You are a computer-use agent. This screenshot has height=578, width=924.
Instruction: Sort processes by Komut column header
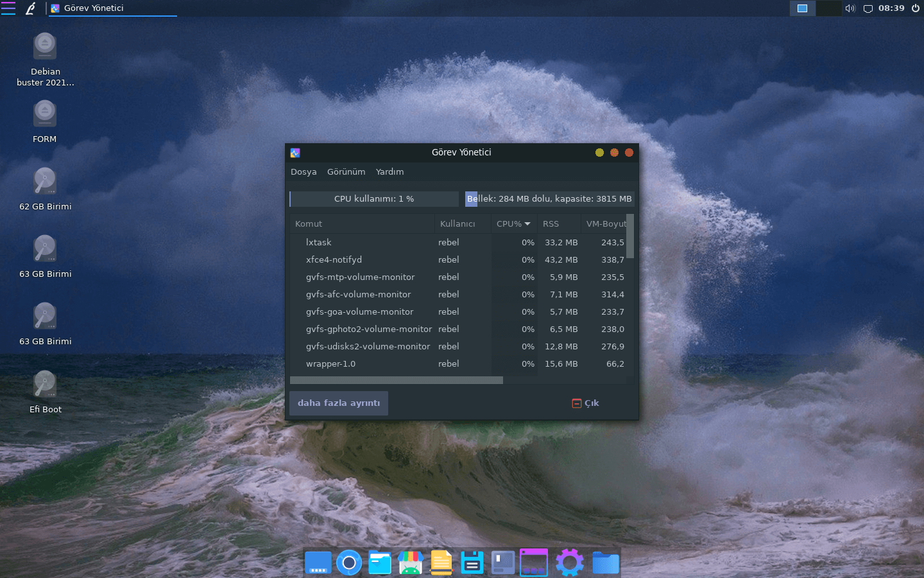362,224
